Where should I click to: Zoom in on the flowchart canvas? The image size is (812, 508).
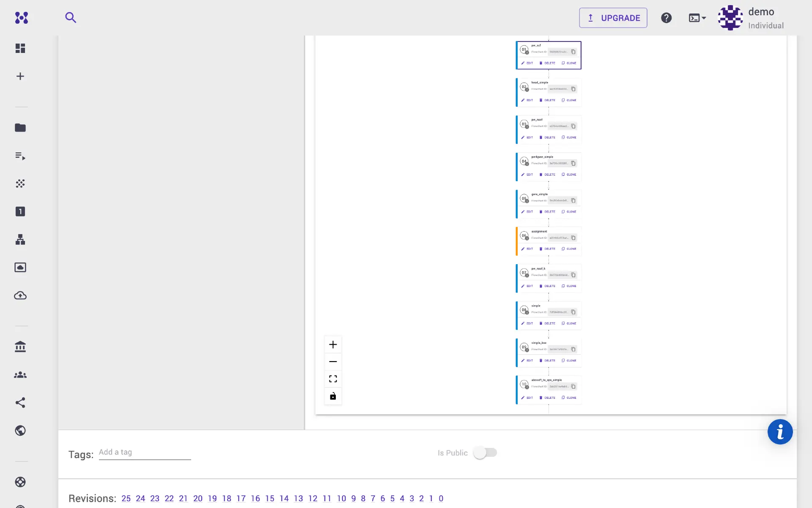[x=333, y=345]
